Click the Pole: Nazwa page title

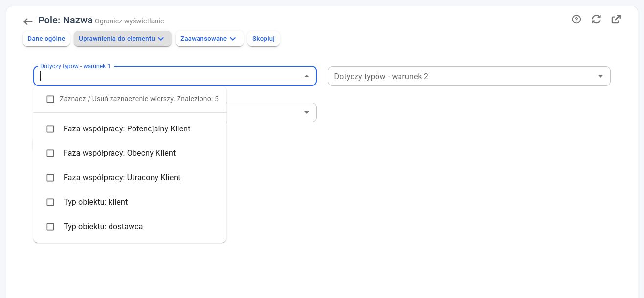[x=66, y=21]
